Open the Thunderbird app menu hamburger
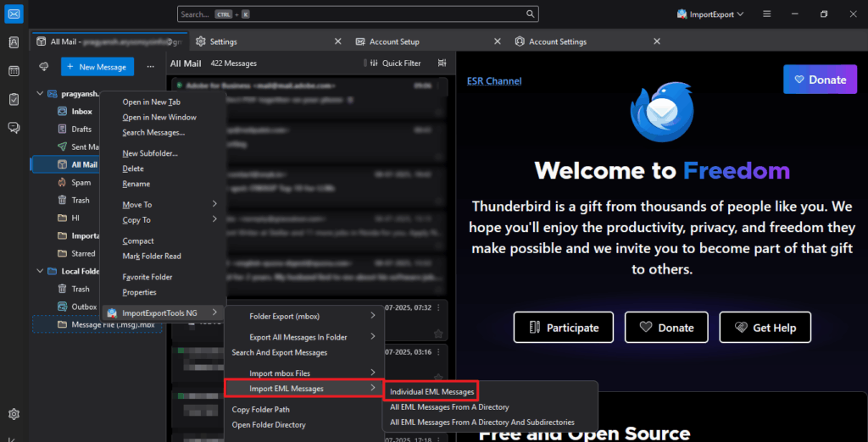This screenshot has width=868, height=442. coord(766,14)
